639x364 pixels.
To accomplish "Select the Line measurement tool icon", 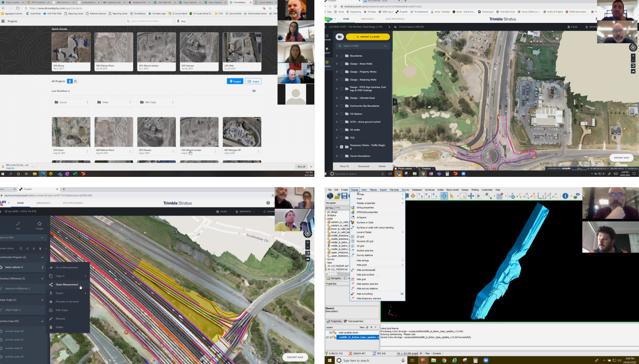I will pos(18,224).
